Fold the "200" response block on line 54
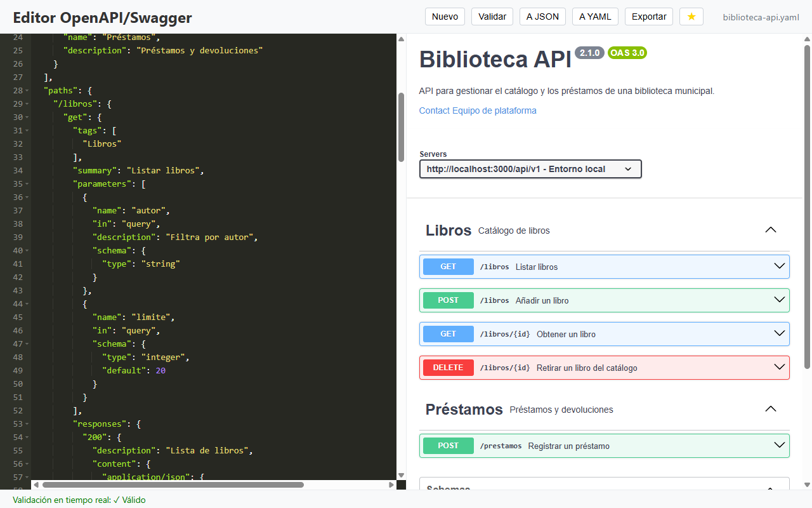The height and width of the screenshot is (508, 812). pos(27,438)
